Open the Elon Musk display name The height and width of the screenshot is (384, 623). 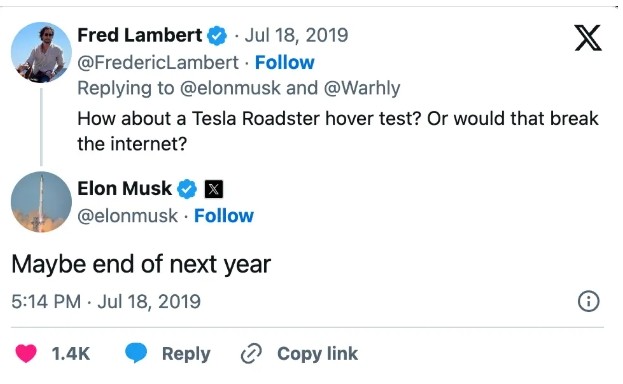[124, 188]
